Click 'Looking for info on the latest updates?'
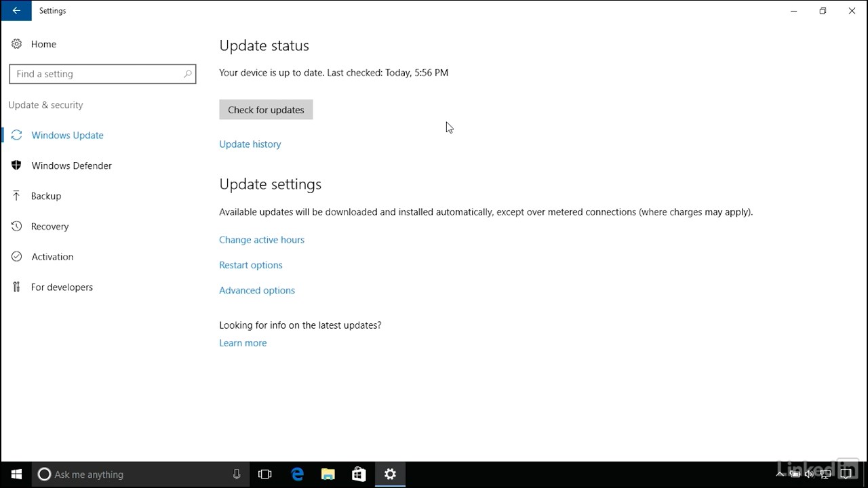Viewport: 868px width, 488px height. [x=300, y=325]
